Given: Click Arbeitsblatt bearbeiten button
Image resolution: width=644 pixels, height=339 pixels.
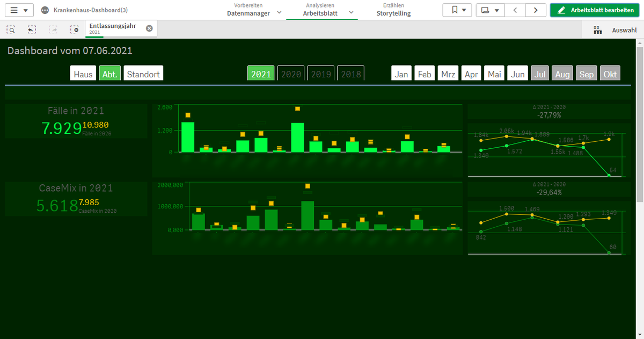Looking at the screenshot, I should 595,10.
